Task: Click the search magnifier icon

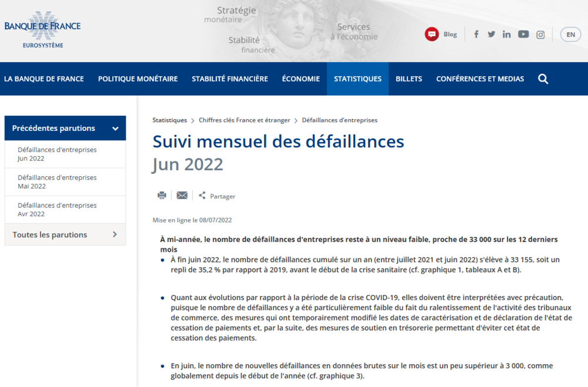Action: 543,79
